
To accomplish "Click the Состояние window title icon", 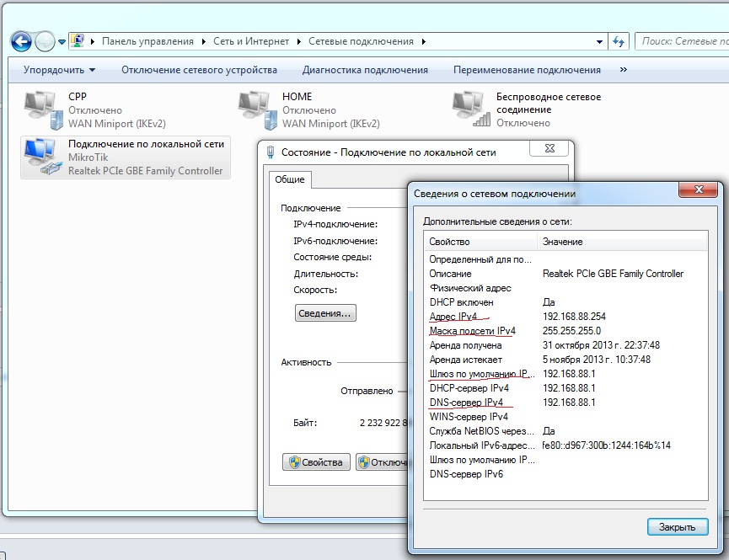I will [271, 152].
